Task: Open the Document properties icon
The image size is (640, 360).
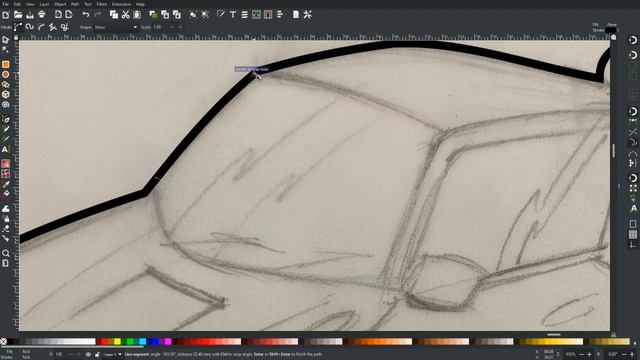Action: pos(296,15)
